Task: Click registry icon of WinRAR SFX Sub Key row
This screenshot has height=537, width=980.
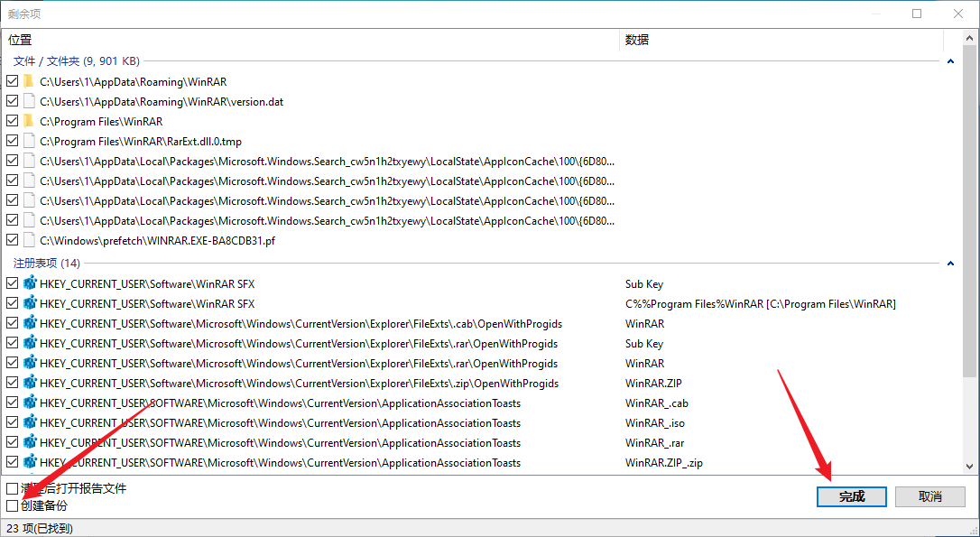Action: pyautogui.click(x=30, y=283)
